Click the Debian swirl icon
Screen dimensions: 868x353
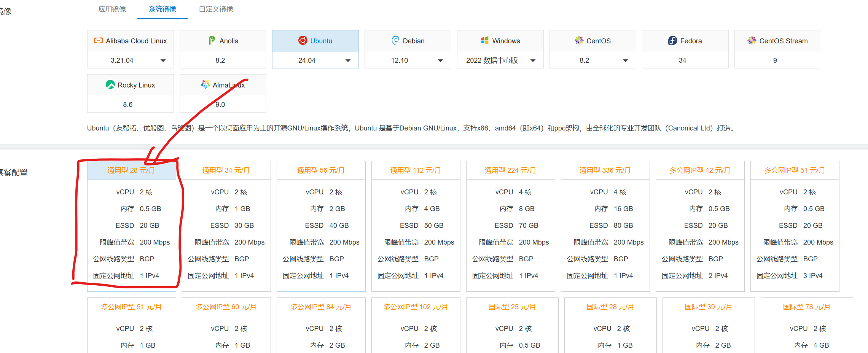coord(395,40)
